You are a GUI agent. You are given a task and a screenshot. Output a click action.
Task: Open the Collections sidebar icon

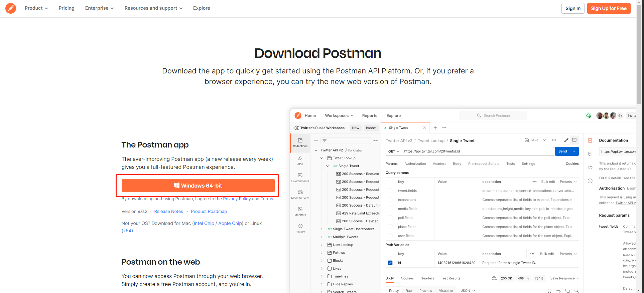[x=300, y=142]
